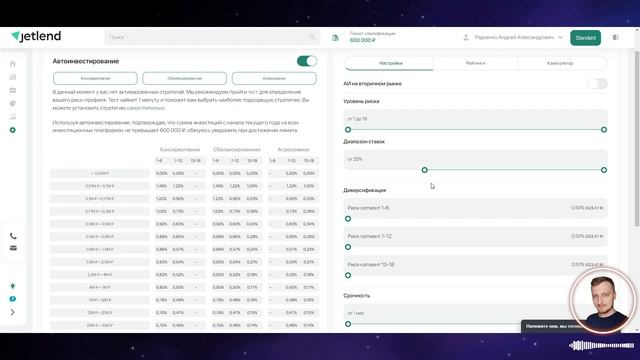This screenshot has height=360, width=640.
Task: Open the briefcase portfolio sidebar icon
Action: 13,90
